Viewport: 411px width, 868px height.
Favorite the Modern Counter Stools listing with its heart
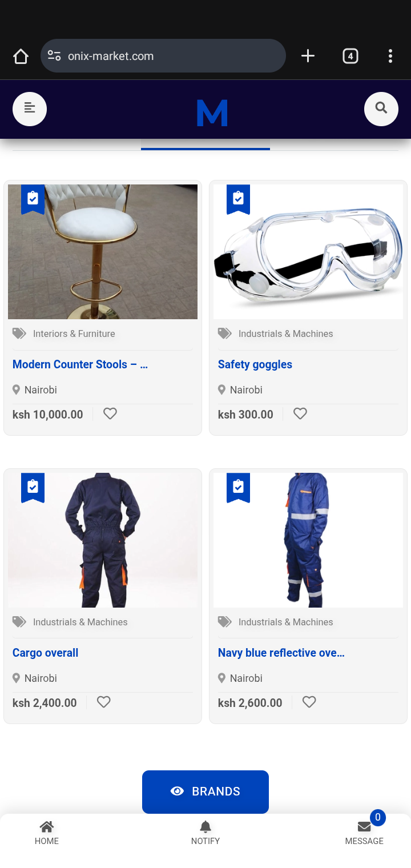110,413
